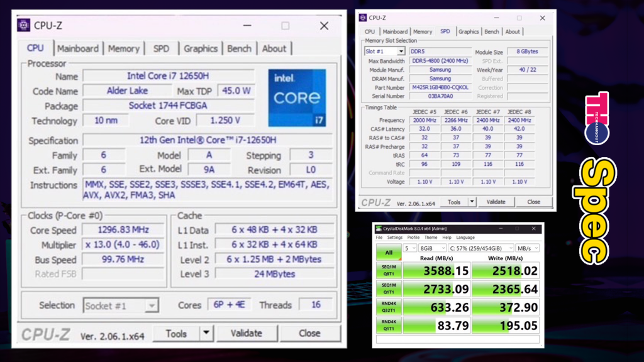Run the RND4K Q32T1 test

389,307
